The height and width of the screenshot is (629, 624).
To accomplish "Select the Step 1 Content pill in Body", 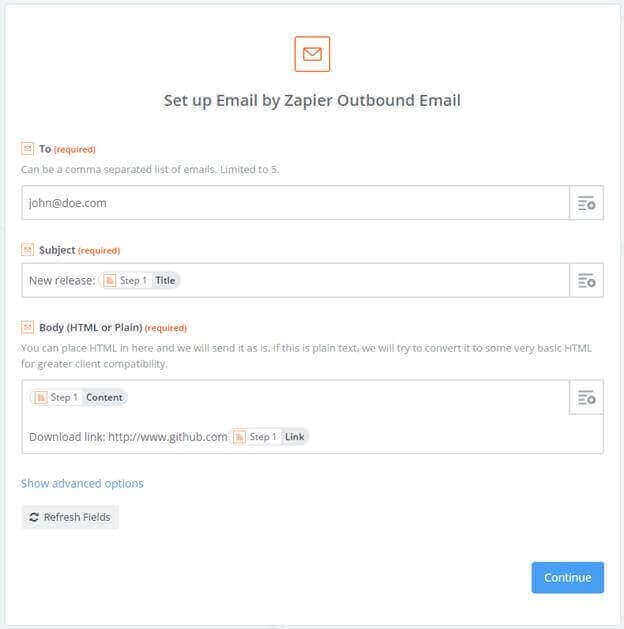I will click(79, 398).
